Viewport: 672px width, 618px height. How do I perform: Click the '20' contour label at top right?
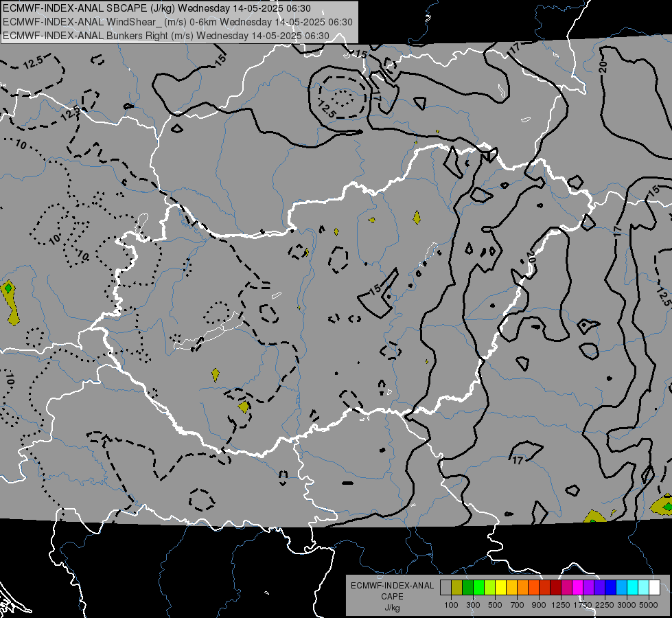(x=603, y=67)
